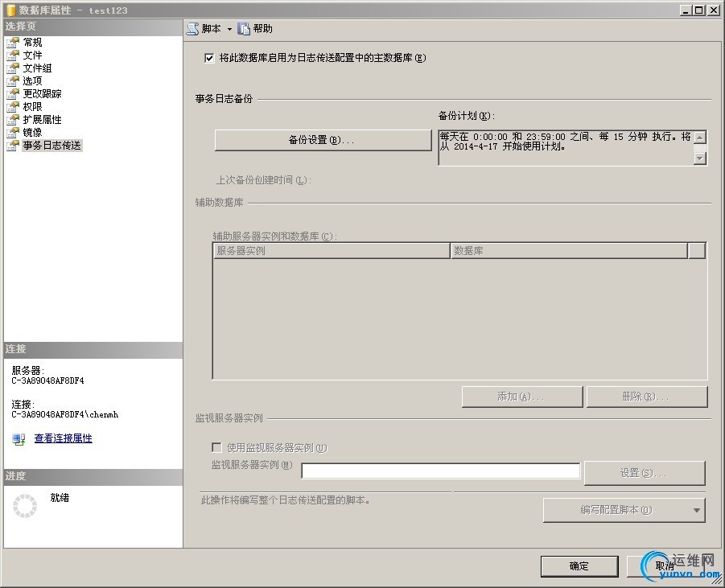Open the 权限 page

click(x=32, y=107)
